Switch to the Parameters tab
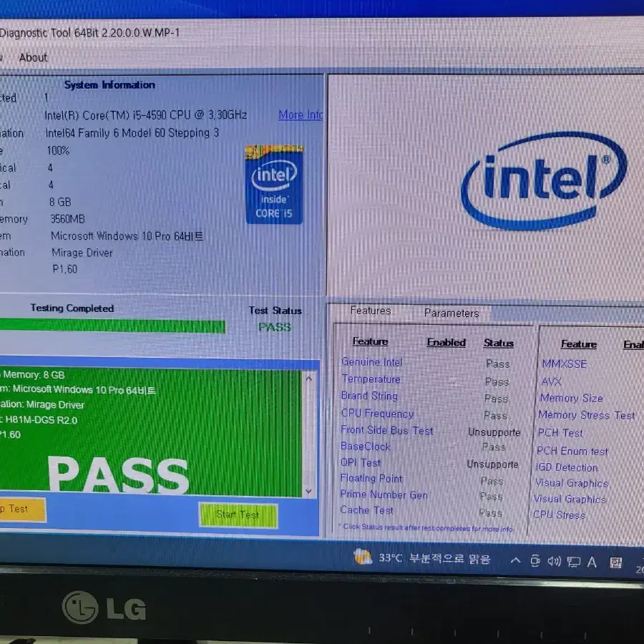This screenshot has width=644, height=644. [x=452, y=313]
